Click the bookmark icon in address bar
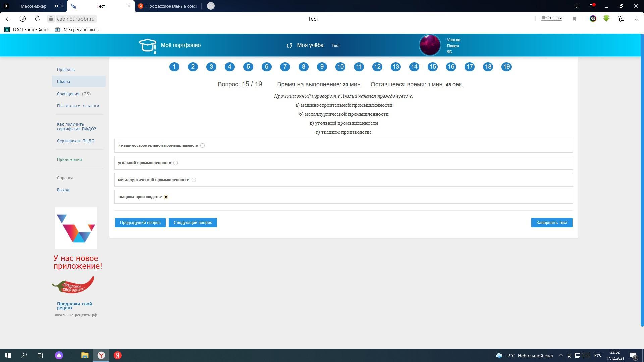 [574, 19]
